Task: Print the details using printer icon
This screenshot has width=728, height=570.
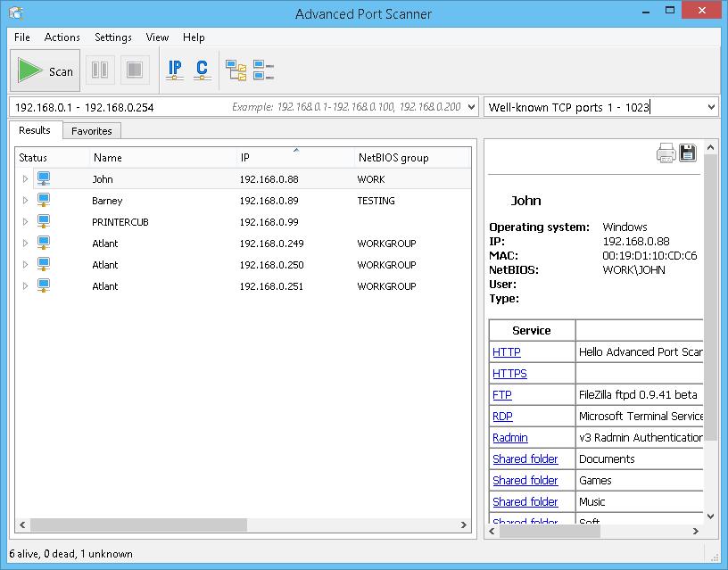Action: click(666, 153)
